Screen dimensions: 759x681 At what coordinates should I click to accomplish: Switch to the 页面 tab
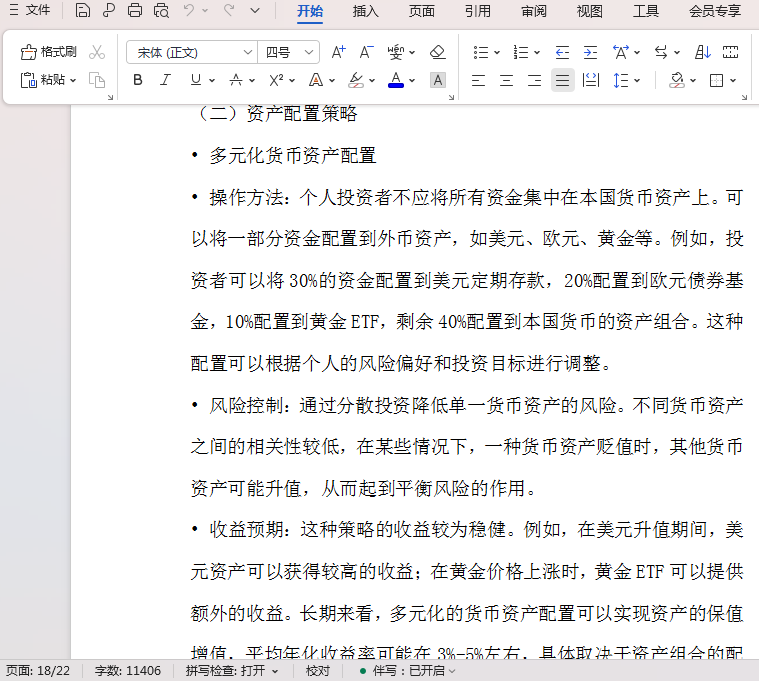(422, 11)
